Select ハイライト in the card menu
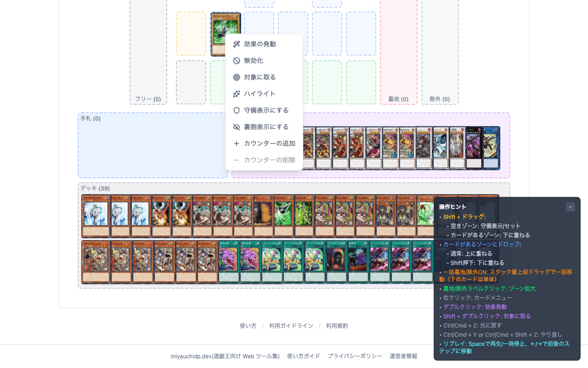 coord(264,94)
